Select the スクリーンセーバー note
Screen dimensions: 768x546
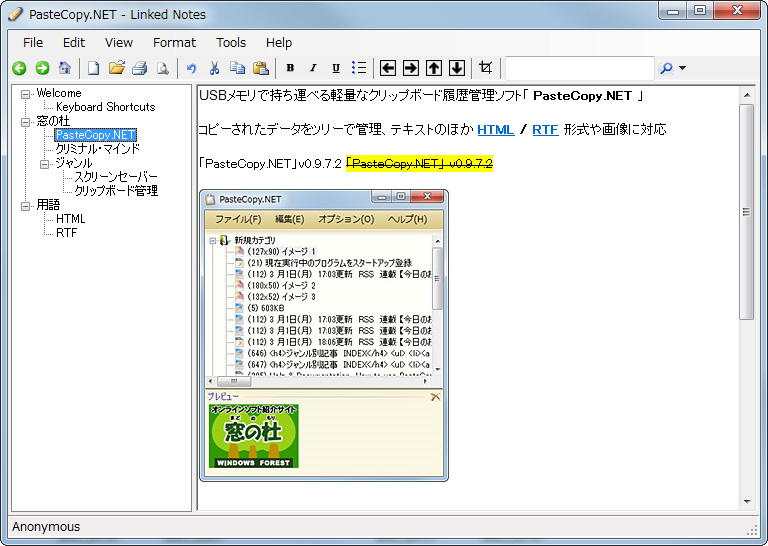click(x=116, y=177)
